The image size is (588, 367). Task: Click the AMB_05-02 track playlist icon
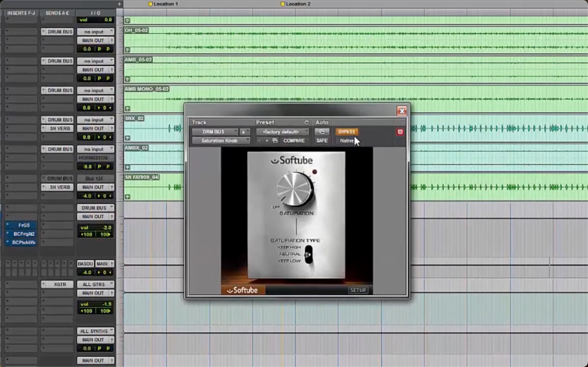pyautogui.click(x=128, y=79)
